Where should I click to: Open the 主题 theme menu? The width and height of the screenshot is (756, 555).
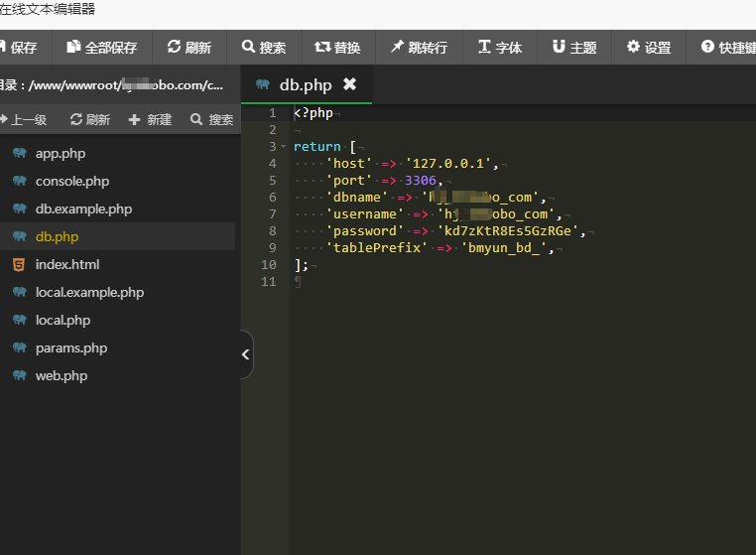point(574,48)
